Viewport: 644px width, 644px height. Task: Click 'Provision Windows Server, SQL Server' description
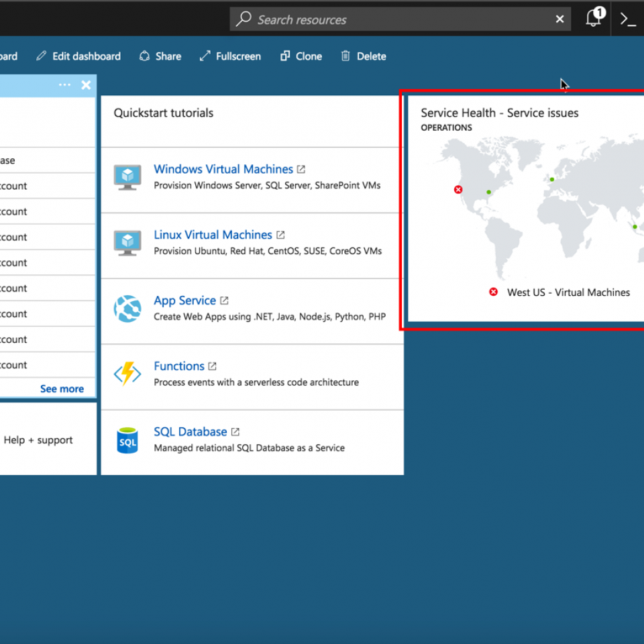[267, 185]
